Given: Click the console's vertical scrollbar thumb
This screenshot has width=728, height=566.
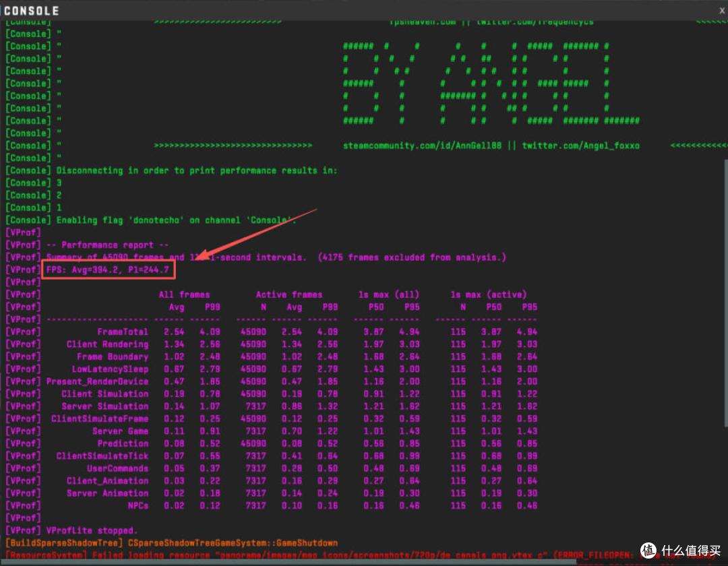Looking at the screenshot, I should [726, 293].
